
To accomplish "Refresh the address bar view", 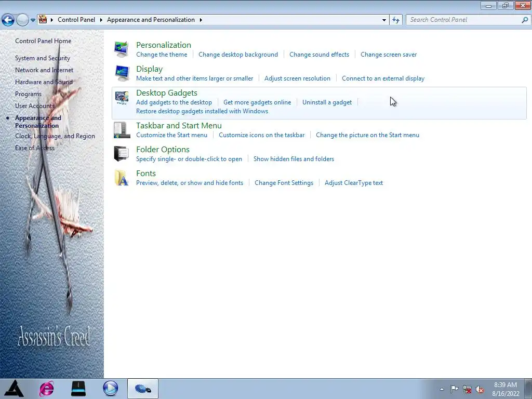I will (395, 20).
